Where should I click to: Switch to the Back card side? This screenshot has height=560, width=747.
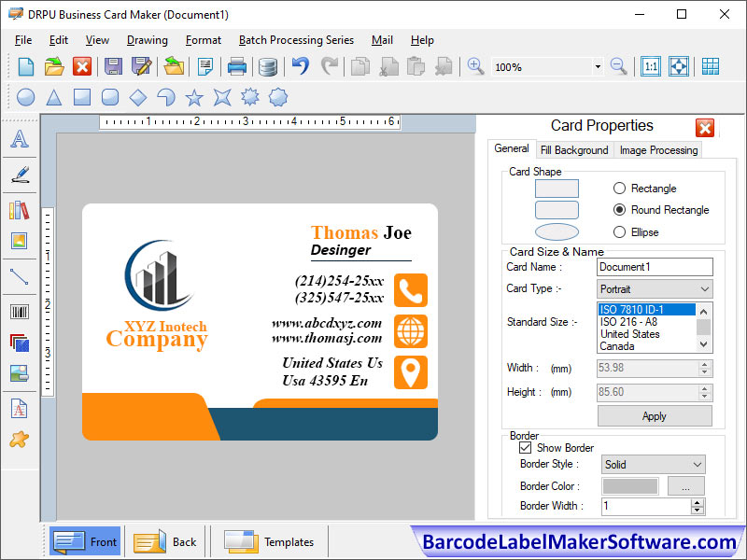pyautogui.click(x=165, y=541)
